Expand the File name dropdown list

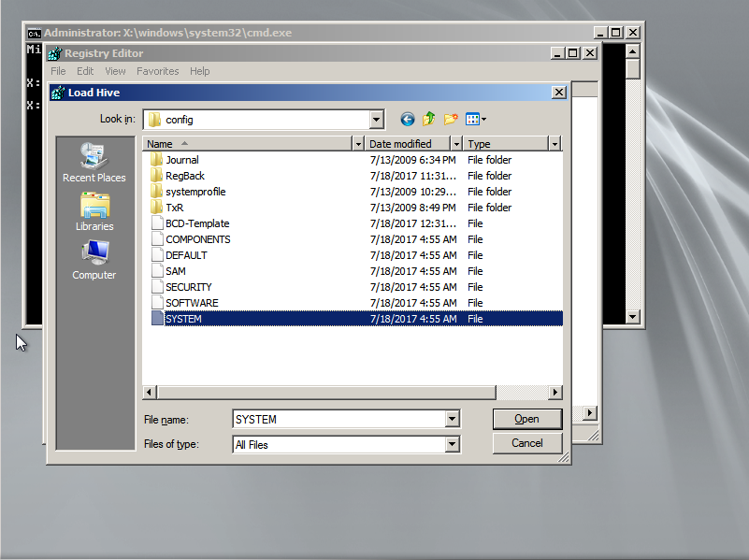pyautogui.click(x=452, y=419)
